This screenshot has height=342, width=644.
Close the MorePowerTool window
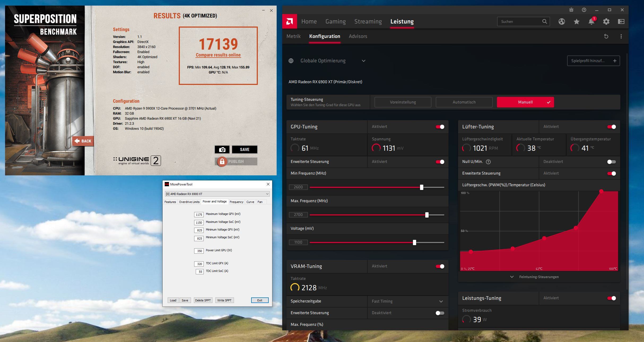point(268,184)
